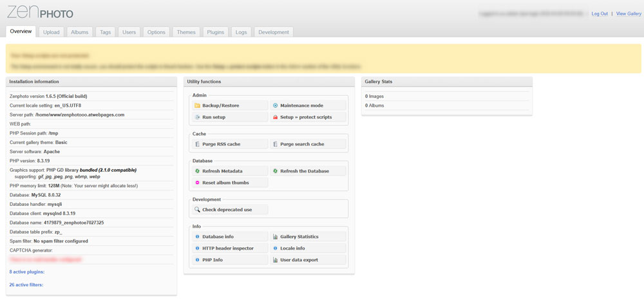Open the Users tab
The image size is (644, 305).
pos(129,32)
